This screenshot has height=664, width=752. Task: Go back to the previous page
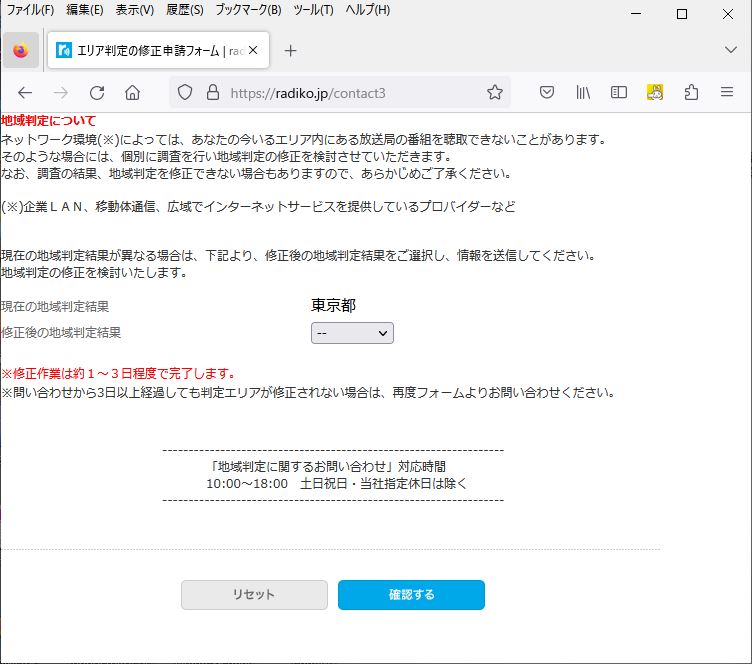(25, 93)
